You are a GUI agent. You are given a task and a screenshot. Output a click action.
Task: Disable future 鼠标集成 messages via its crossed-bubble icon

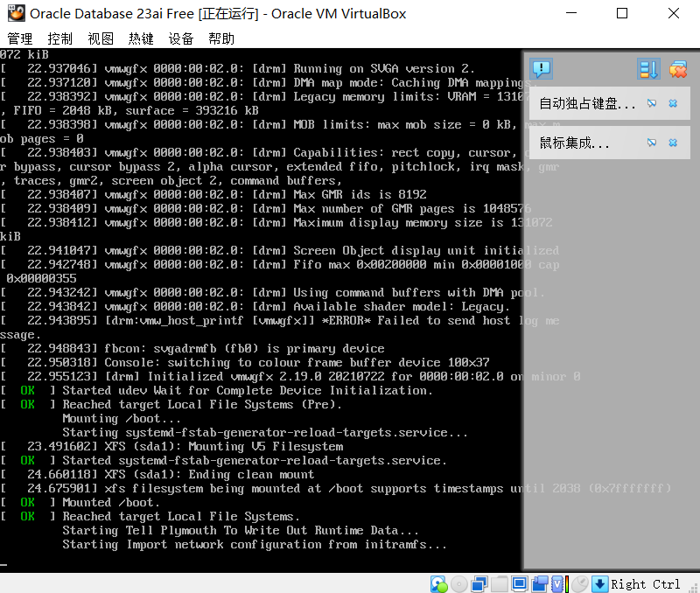pos(652,143)
